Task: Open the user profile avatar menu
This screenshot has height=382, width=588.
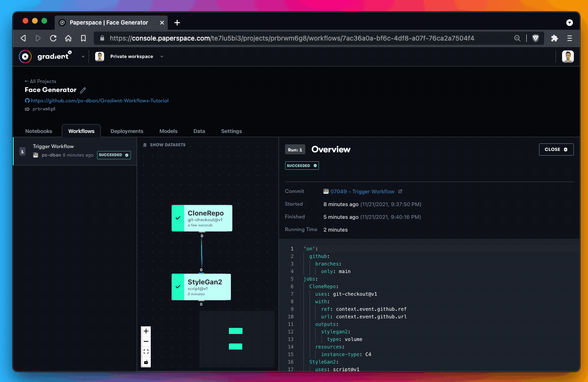Action: point(568,57)
